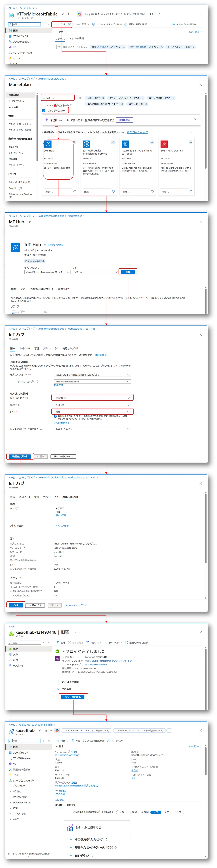Click Delete icon on kaeiothub toolbar
Screen dimensions: 217x868
73,741
